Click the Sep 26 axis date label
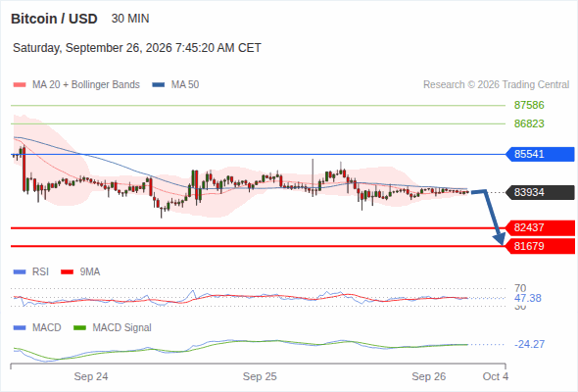578x392 pixels. click(429, 376)
